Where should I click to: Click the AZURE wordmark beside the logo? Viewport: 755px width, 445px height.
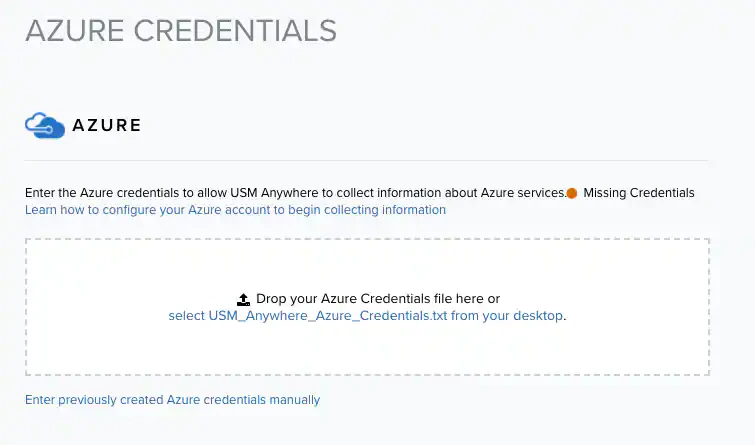point(106,126)
